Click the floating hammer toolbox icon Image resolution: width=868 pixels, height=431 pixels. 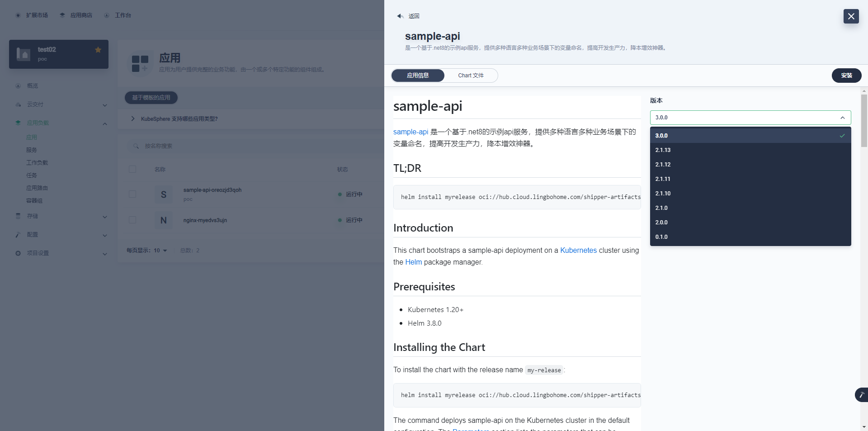click(861, 395)
